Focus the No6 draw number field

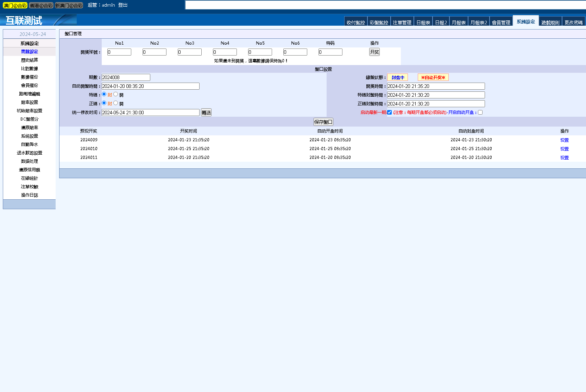(x=295, y=52)
